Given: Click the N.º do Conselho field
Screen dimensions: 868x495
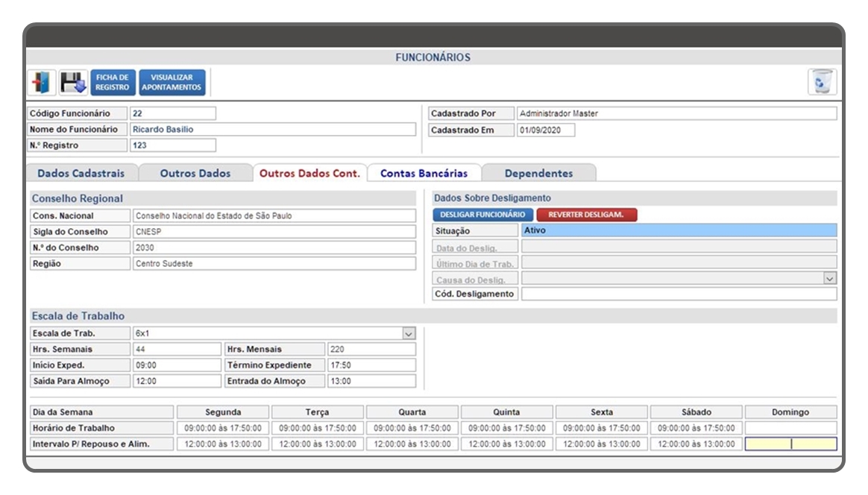Looking at the screenshot, I should pyautogui.click(x=274, y=248).
